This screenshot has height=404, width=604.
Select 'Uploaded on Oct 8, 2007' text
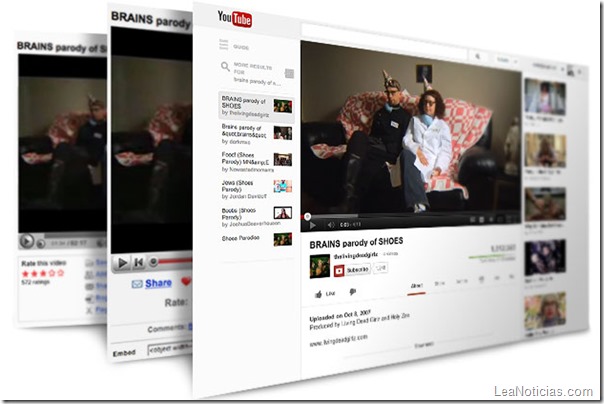click(340, 315)
